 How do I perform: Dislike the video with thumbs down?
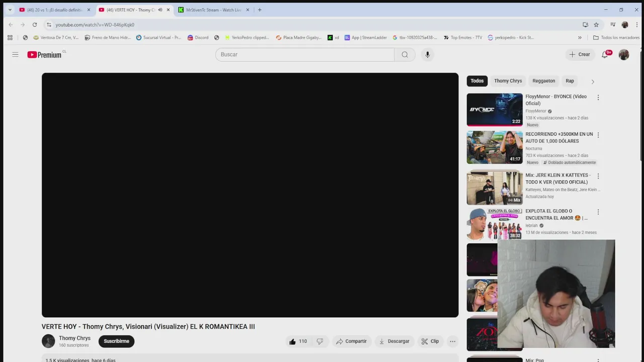320,341
